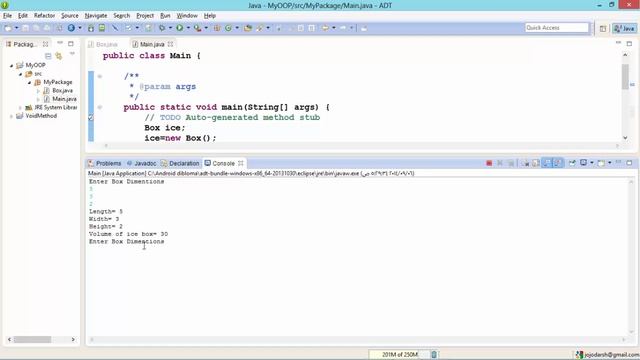Image resolution: width=640 pixels, height=360 pixels.
Task: Click the editor vertical scrollbar thumb
Action: pos(625,76)
